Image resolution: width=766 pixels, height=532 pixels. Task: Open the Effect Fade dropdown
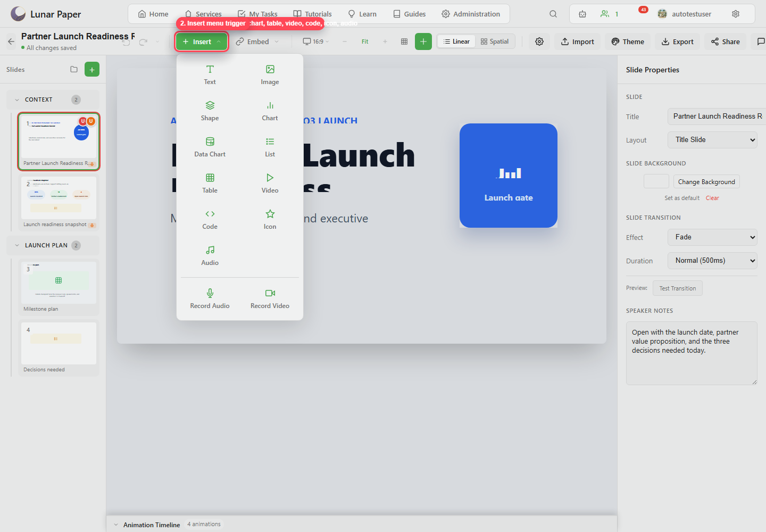pyautogui.click(x=712, y=237)
